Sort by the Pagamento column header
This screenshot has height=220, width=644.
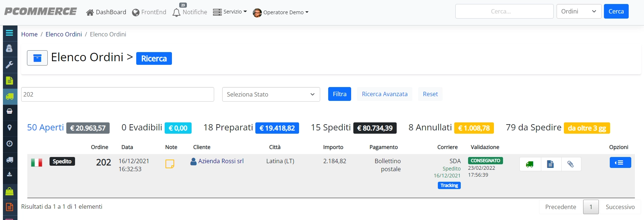pos(384,147)
